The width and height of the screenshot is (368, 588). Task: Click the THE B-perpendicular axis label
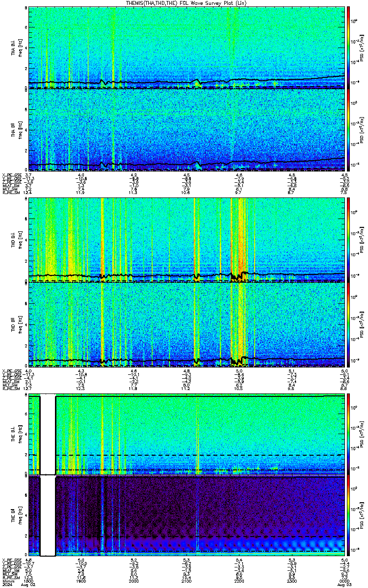click(x=14, y=434)
